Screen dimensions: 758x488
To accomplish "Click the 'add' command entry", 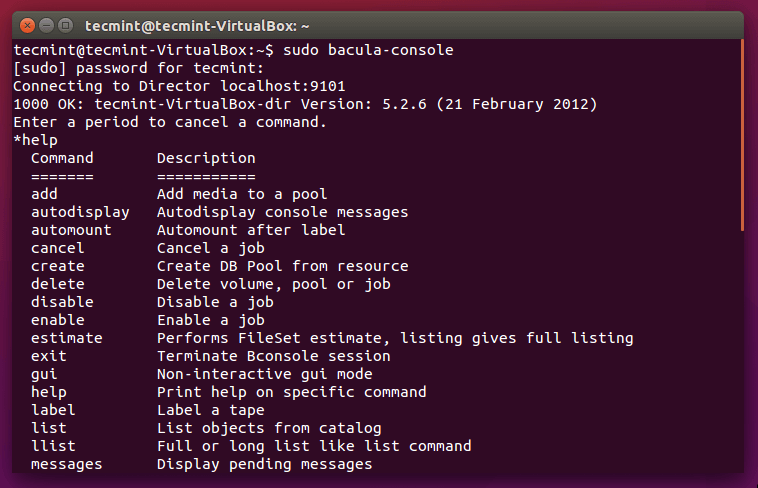I will pyautogui.click(x=44, y=194).
